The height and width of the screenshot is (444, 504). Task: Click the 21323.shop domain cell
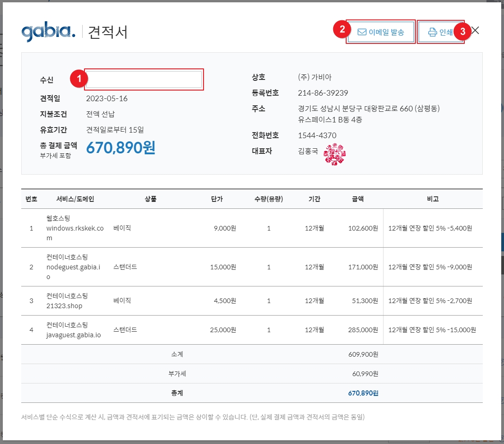pyautogui.click(x=64, y=306)
